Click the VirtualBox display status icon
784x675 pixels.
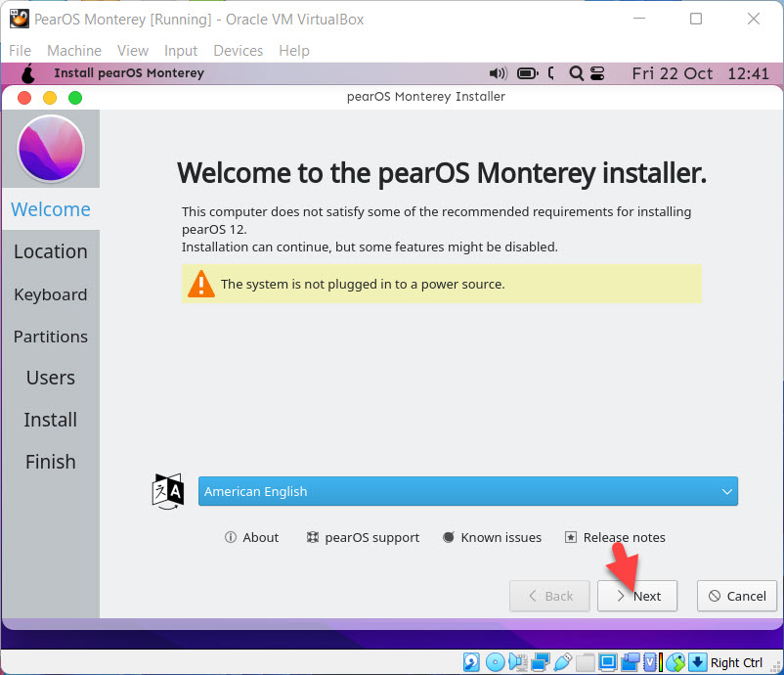click(607, 662)
